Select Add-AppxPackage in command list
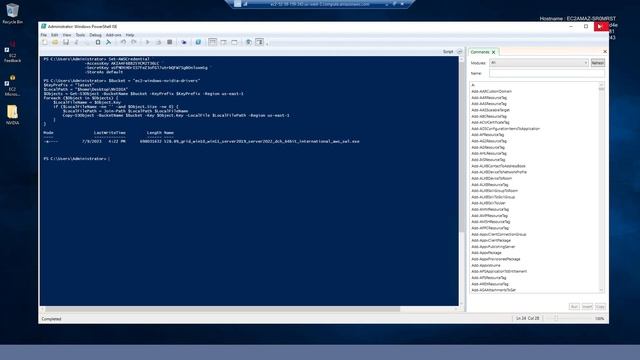This screenshot has width=640, height=360. [487, 253]
